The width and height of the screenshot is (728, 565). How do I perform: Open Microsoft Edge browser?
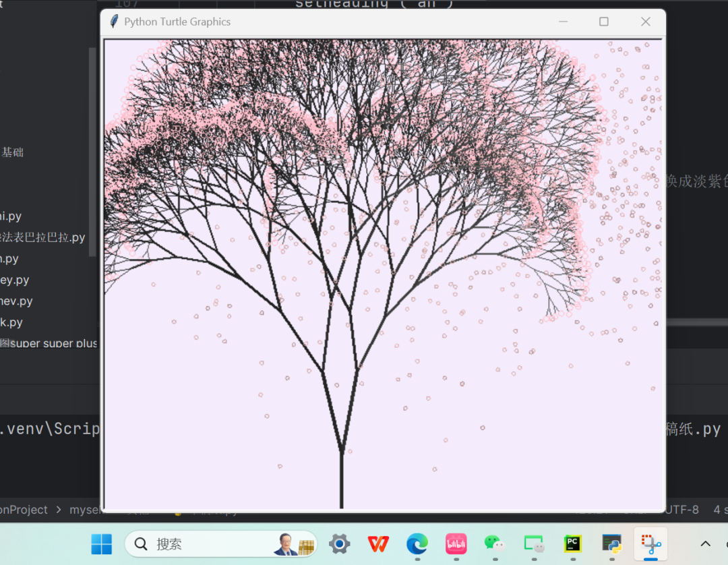coord(417,544)
